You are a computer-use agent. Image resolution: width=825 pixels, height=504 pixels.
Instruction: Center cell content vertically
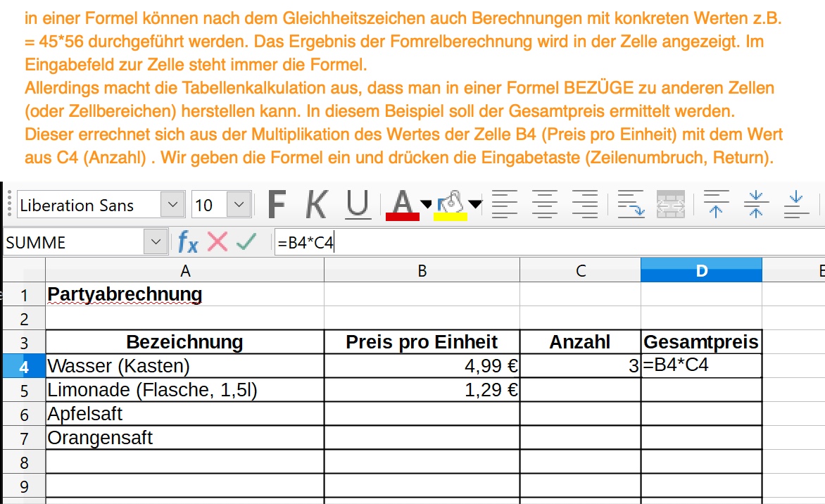pos(756,205)
